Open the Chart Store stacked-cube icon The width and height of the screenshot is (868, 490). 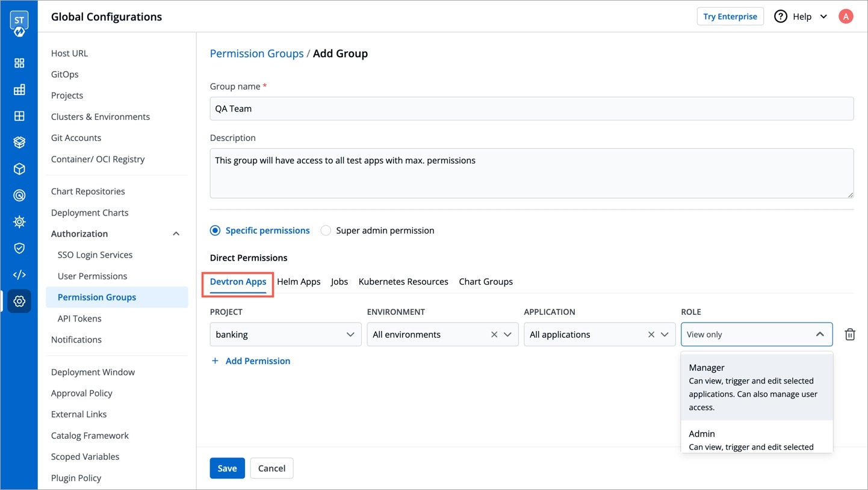(x=19, y=143)
